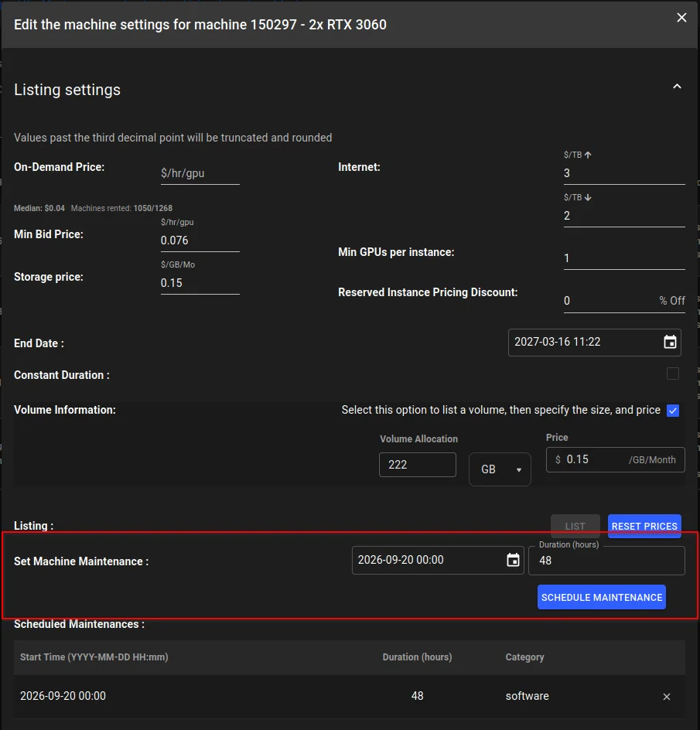
Task: Click the SCHEDULE MAINTENANCE button
Action: coord(602,597)
